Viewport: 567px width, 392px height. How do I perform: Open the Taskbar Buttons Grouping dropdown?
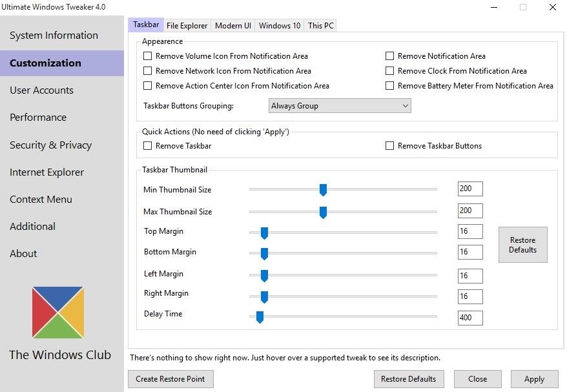[x=340, y=106]
